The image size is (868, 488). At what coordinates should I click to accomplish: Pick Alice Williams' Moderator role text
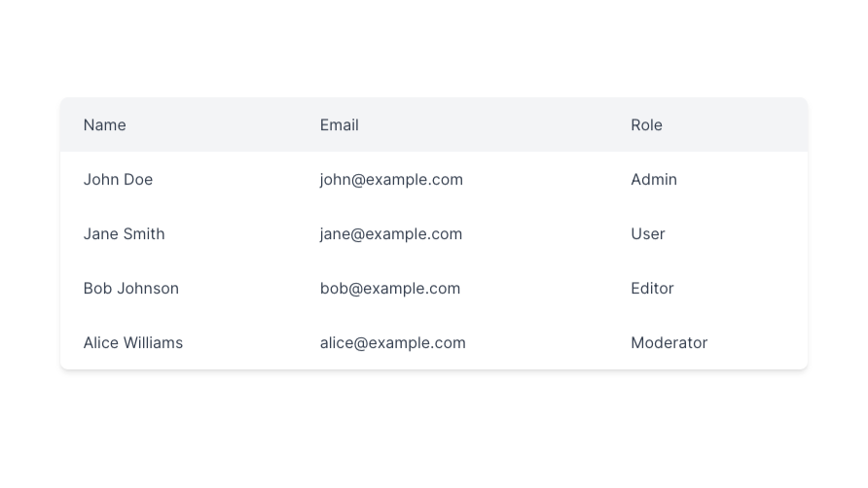click(x=669, y=343)
